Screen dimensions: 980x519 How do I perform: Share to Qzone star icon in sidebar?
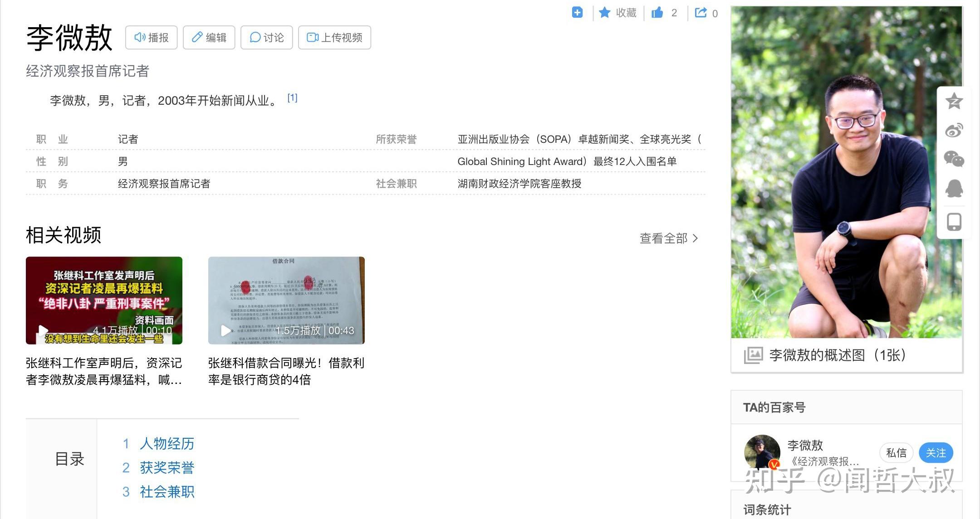point(954,101)
